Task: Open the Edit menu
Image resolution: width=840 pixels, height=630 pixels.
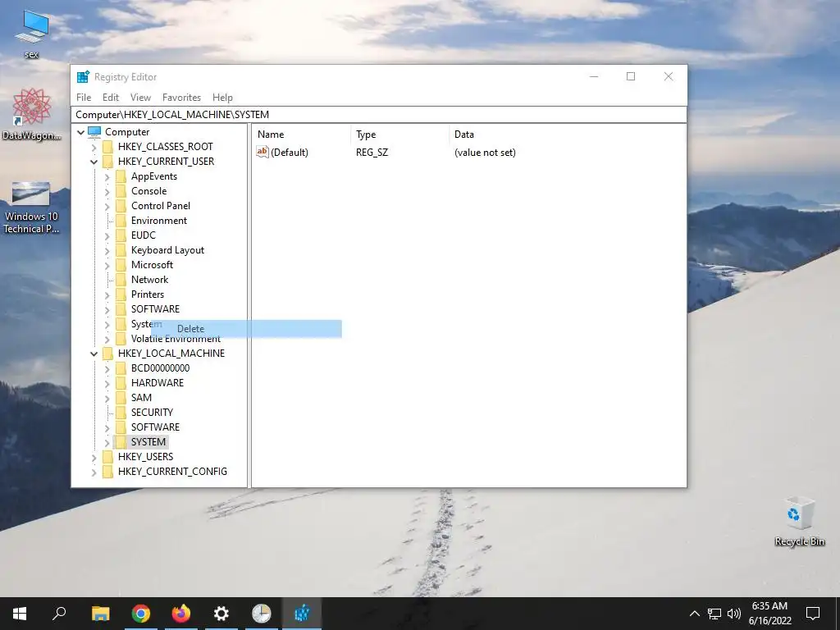Action: click(111, 98)
